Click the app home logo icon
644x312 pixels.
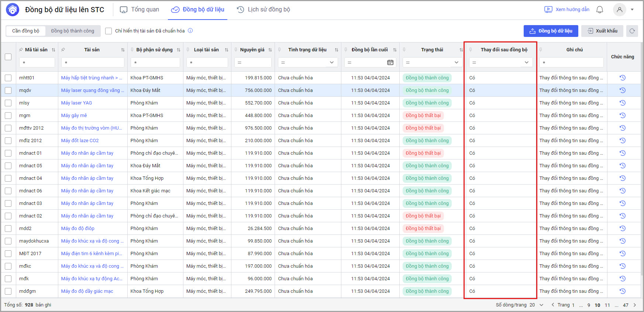pos(13,10)
